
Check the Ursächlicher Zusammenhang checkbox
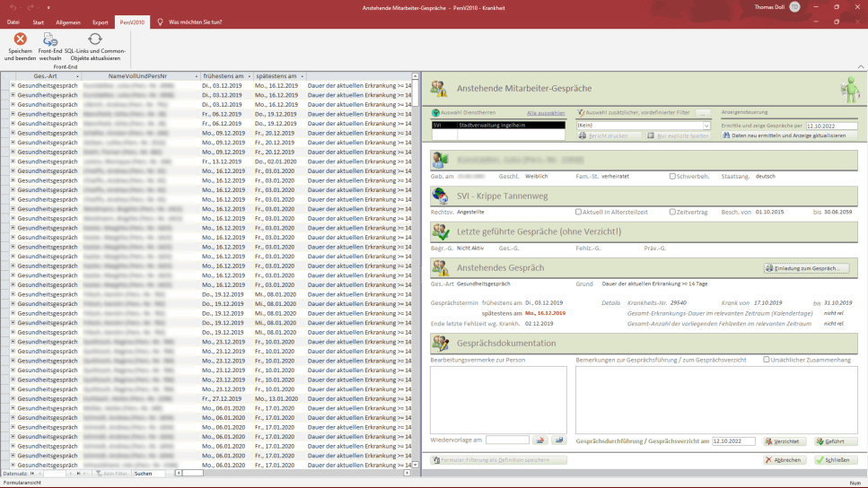[x=767, y=360]
